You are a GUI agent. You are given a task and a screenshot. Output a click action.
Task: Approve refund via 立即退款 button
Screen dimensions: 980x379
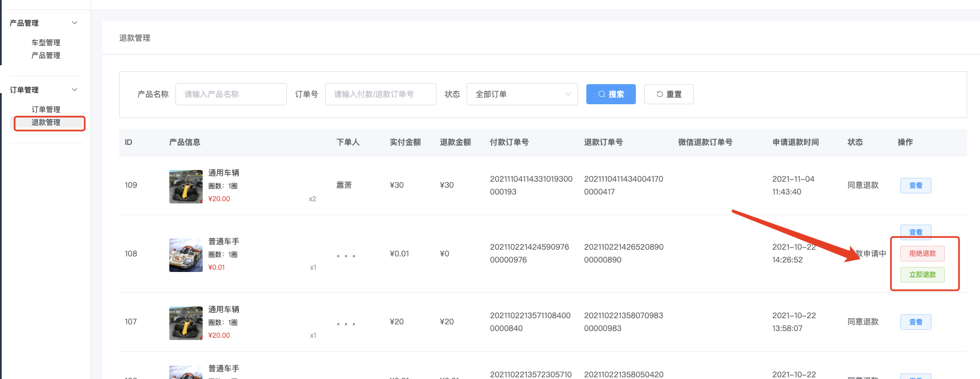tap(923, 275)
